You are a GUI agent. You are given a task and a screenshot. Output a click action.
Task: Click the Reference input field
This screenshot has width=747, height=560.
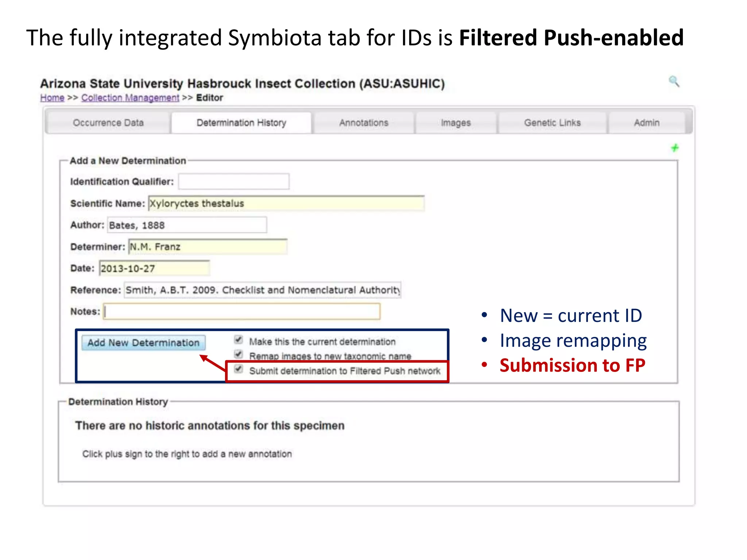[x=263, y=290]
